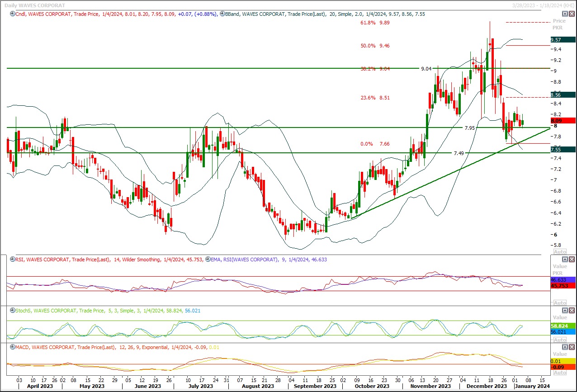The image size is (577, 392).
Task: Click the May 2023 axis label
Action: point(93,386)
